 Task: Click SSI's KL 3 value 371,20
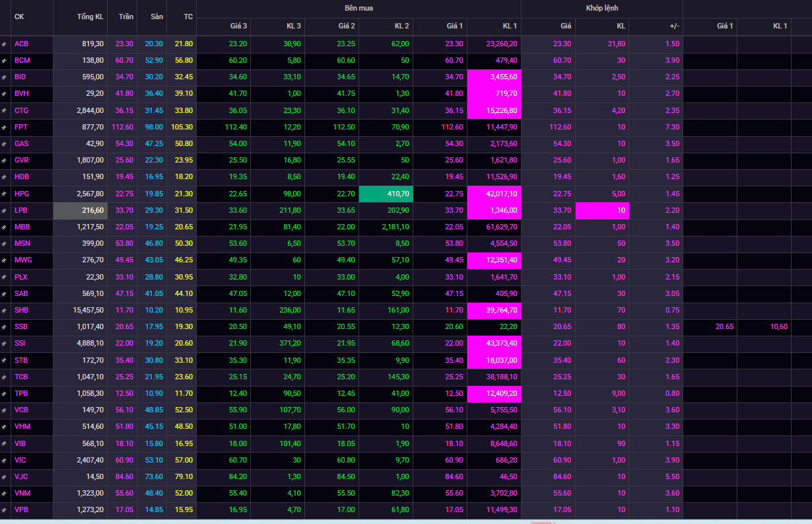[290, 343]
